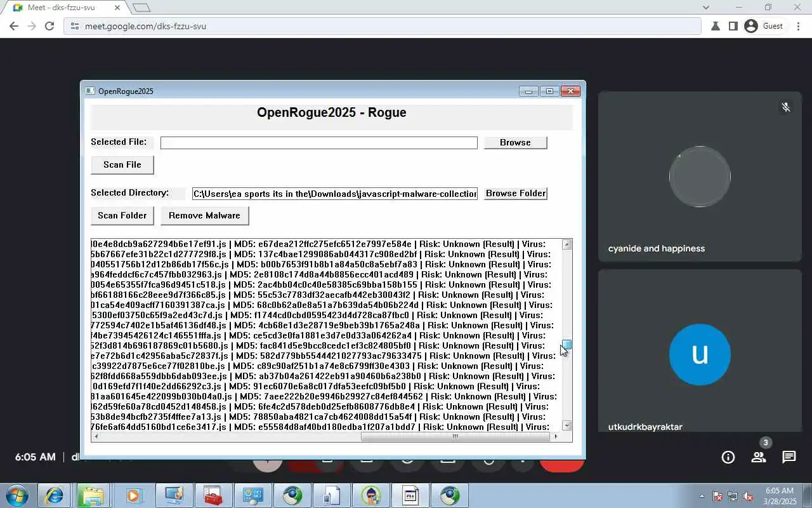Select result row with MD5 ab37b04a261422eb91a90460b6a238b0
The width and height of the screenshot is (812, 508).
(327, 376)
